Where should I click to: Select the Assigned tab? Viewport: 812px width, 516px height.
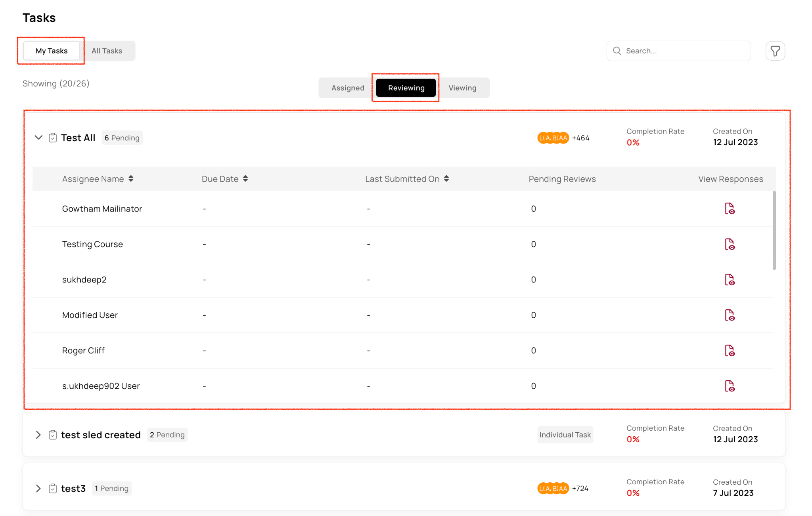[348, 88]
